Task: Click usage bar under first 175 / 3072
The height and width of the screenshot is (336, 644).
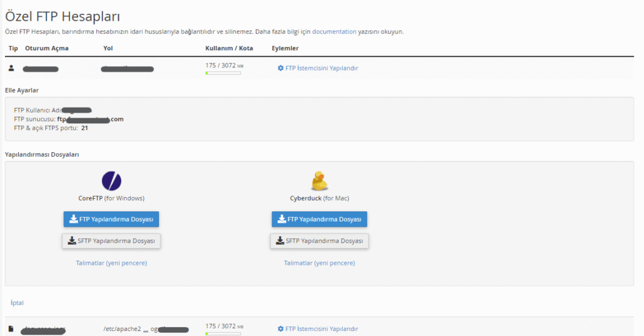Action: [223, 73]
